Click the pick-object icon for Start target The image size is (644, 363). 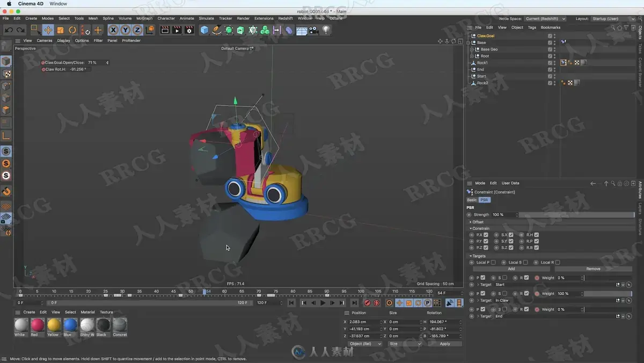click(629, 285)
